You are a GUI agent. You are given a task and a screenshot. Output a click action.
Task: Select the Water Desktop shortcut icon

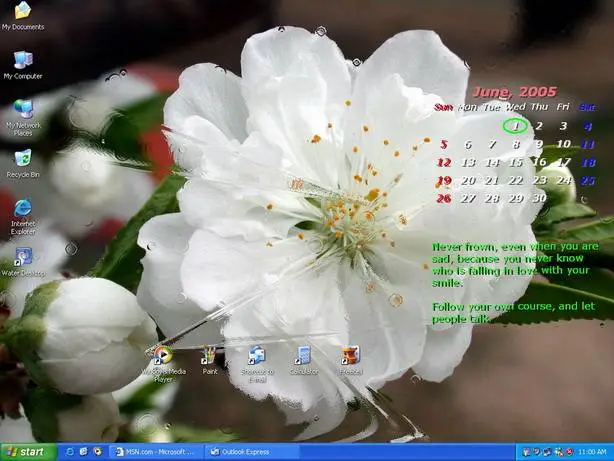[x=22, y=257]
